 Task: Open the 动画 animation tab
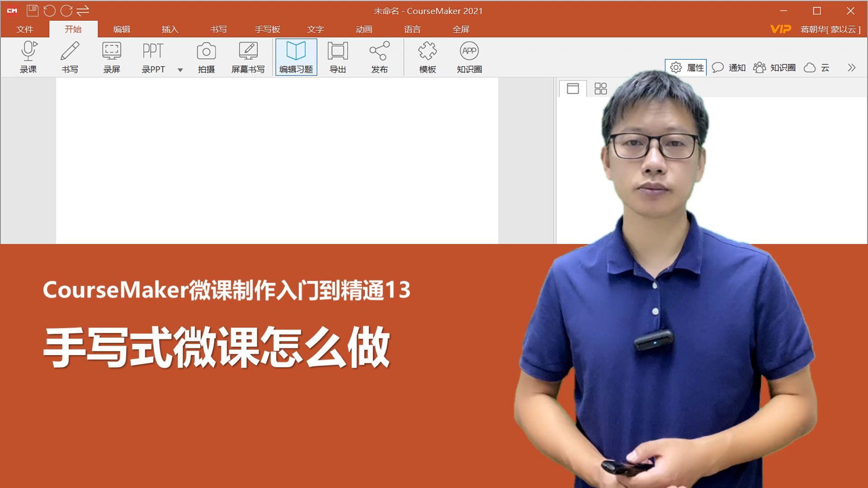[x=364, y=29]
